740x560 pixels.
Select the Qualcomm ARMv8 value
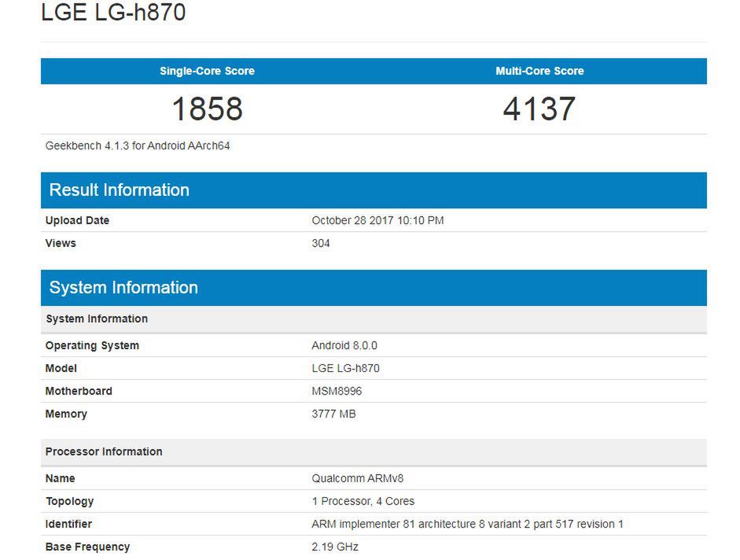pos(357,478)
